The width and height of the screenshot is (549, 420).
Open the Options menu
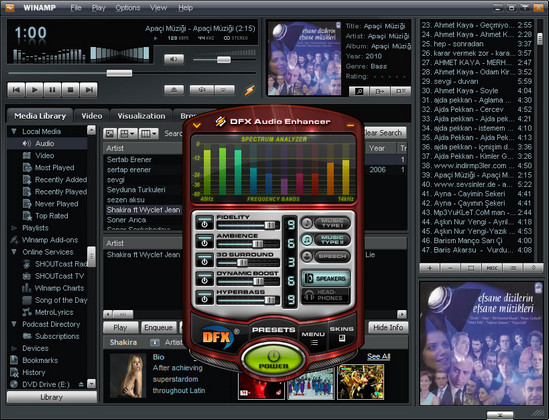128,8
